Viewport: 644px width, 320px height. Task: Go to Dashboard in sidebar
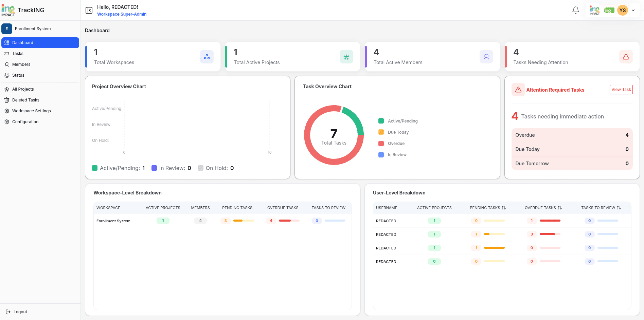point(40,43)
